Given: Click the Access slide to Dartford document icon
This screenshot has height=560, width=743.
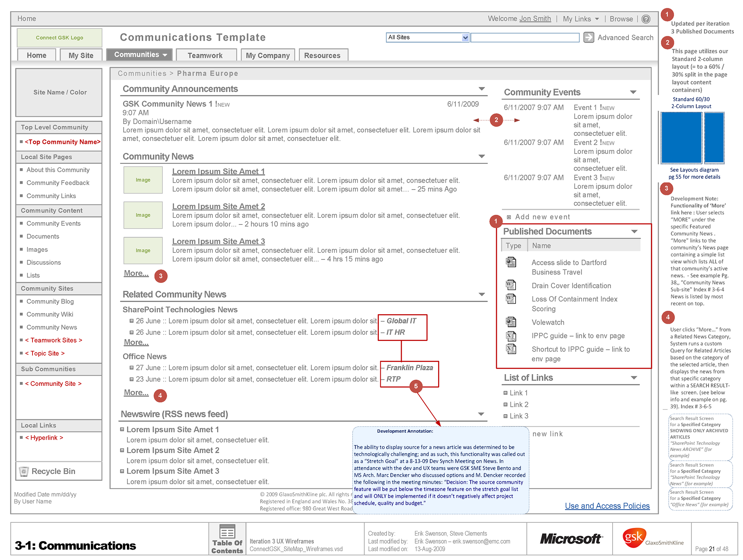Looking at the screenshot, I should 511,262.
